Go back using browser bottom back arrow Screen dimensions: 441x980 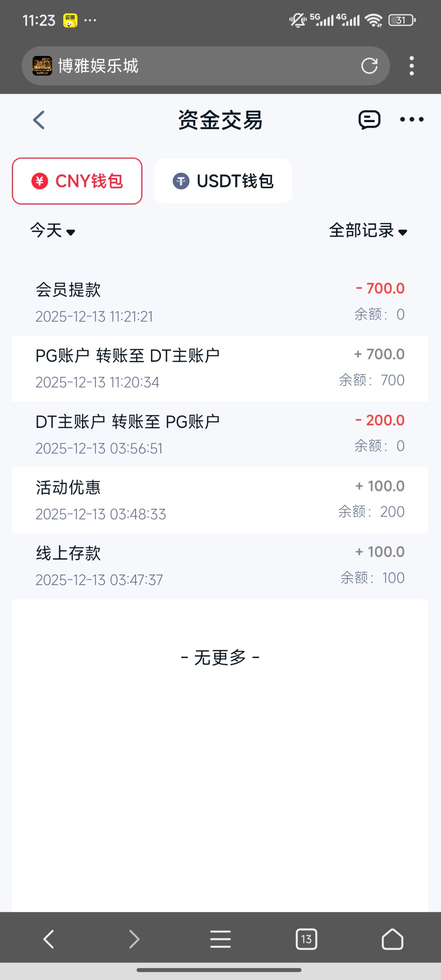[x=49, y=939]
